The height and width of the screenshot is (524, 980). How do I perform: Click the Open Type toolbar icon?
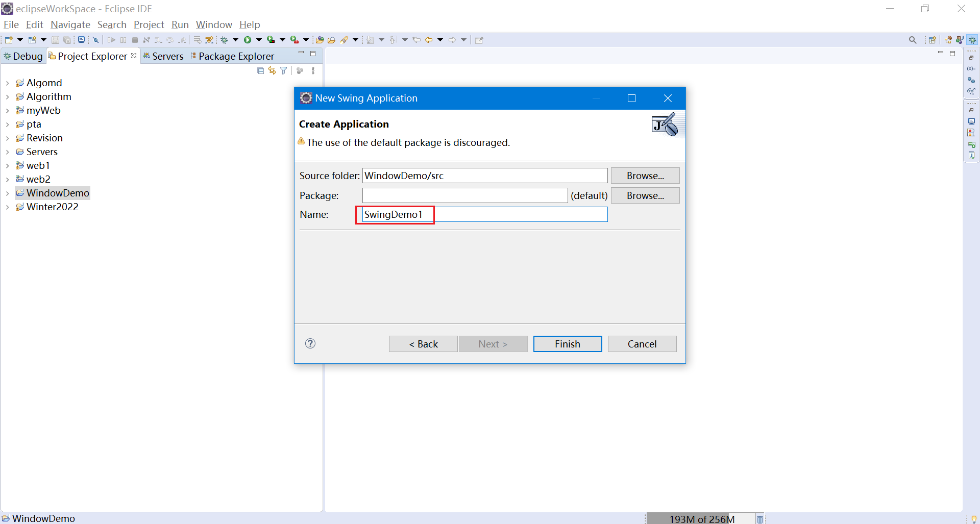[320, 40]
